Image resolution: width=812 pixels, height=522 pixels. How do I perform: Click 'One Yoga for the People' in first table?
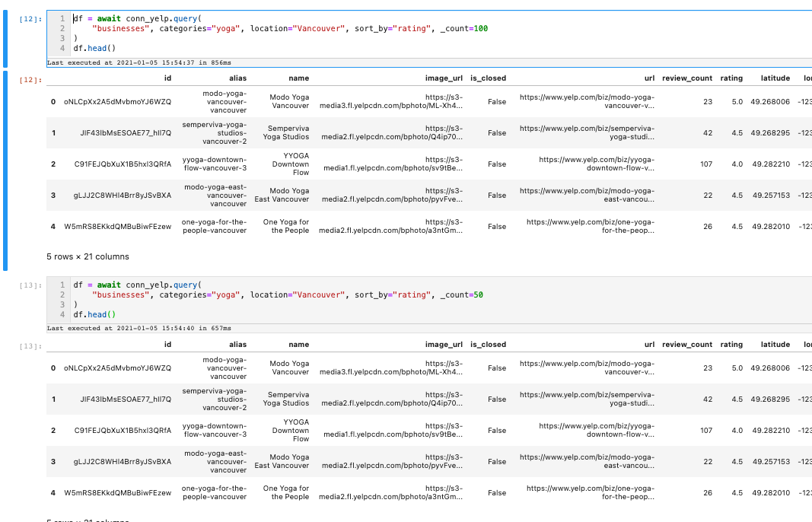point(286,226)
